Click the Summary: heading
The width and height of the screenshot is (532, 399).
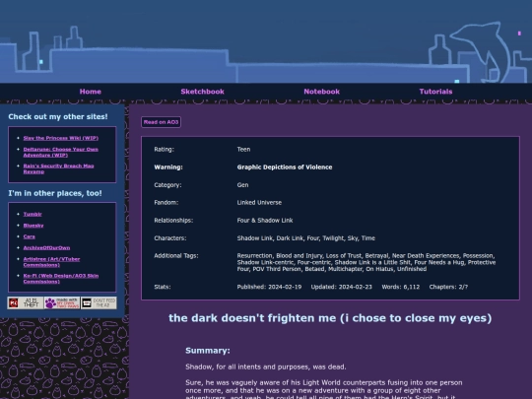point(208,351)
